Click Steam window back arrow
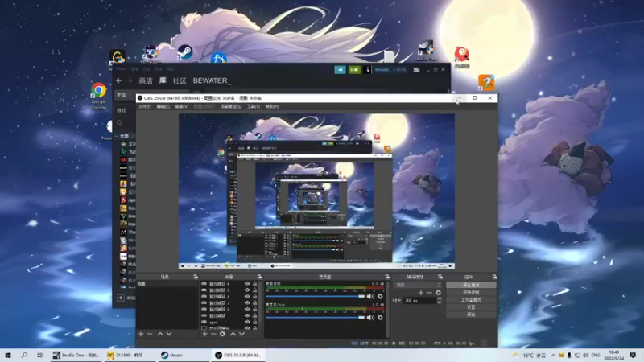The width and height of the screenshot is (644, 362). tap(118, 81)
